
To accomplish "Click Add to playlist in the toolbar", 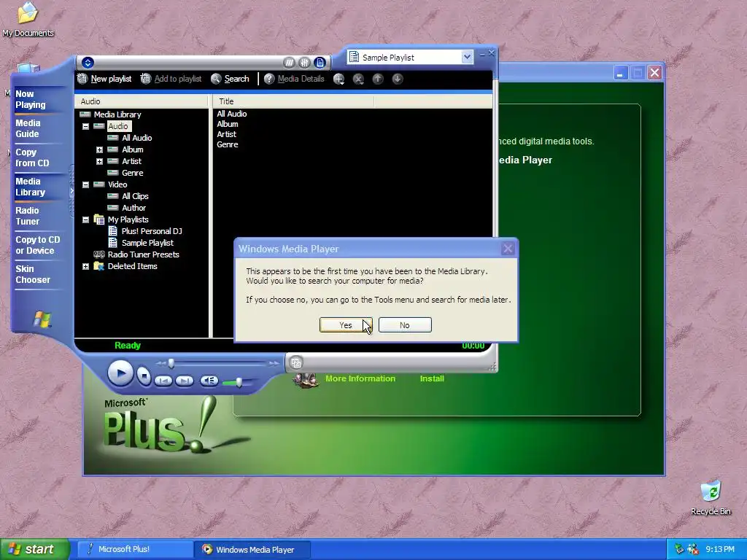I will (x=171, y=79).
